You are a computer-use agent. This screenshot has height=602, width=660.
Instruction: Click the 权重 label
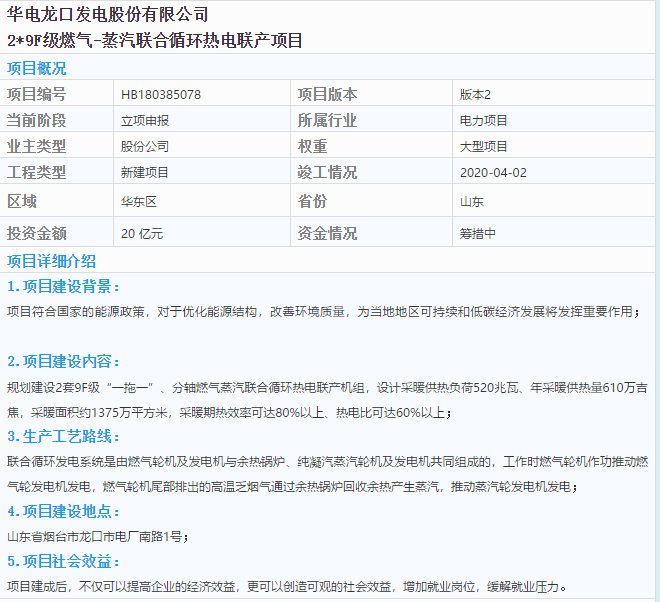click(312, 146)
